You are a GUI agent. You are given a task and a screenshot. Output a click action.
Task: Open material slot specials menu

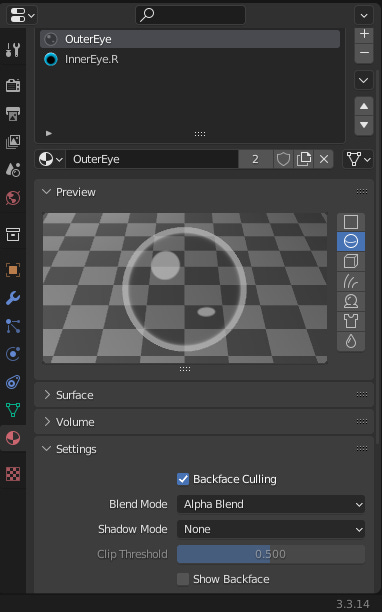point(364,80)
